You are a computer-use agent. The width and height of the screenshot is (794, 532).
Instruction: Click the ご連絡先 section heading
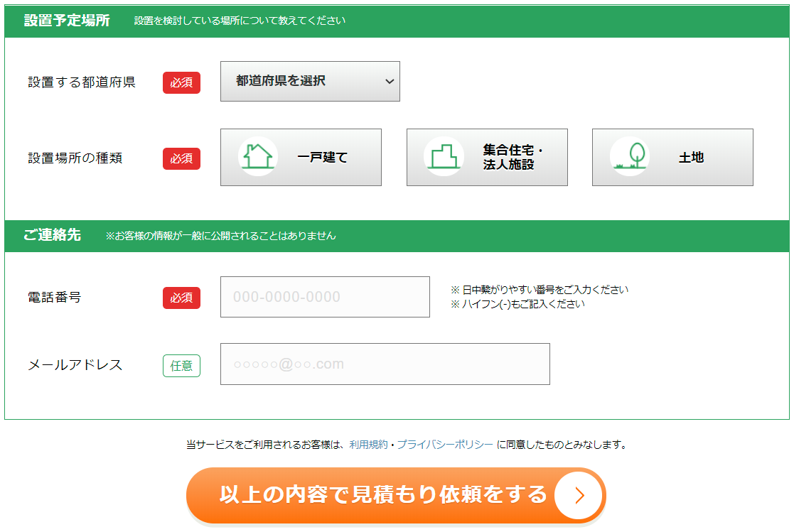click(52, 235)
